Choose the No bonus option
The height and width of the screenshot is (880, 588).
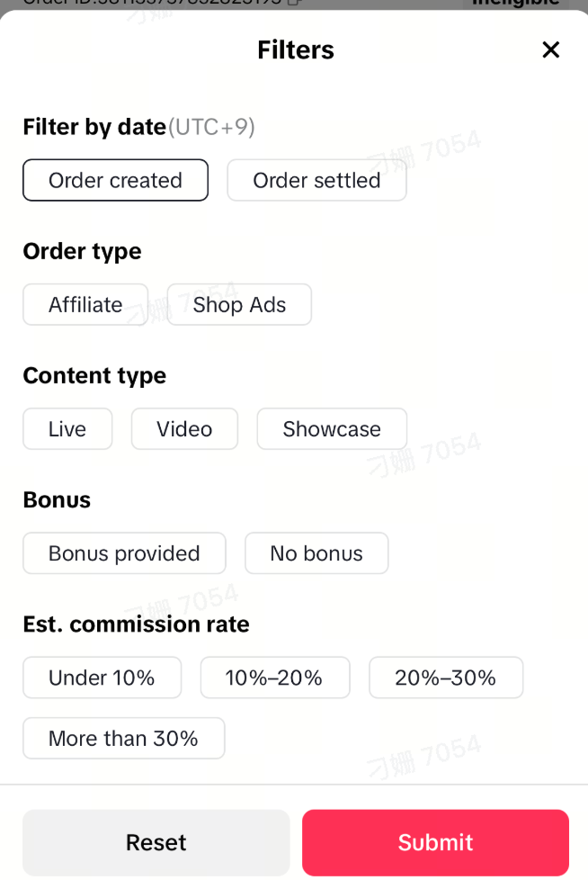pyautogui.click(x=316, y=552)
